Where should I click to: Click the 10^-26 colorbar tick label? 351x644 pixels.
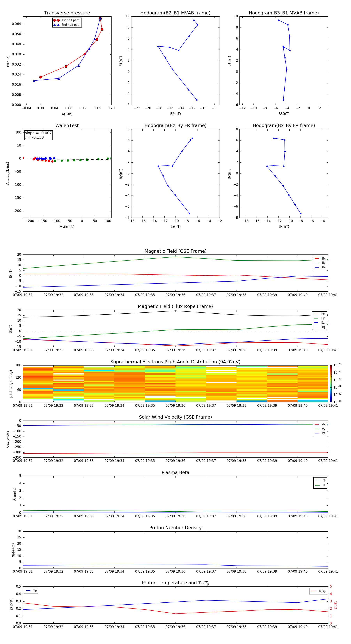pos(337,365)
